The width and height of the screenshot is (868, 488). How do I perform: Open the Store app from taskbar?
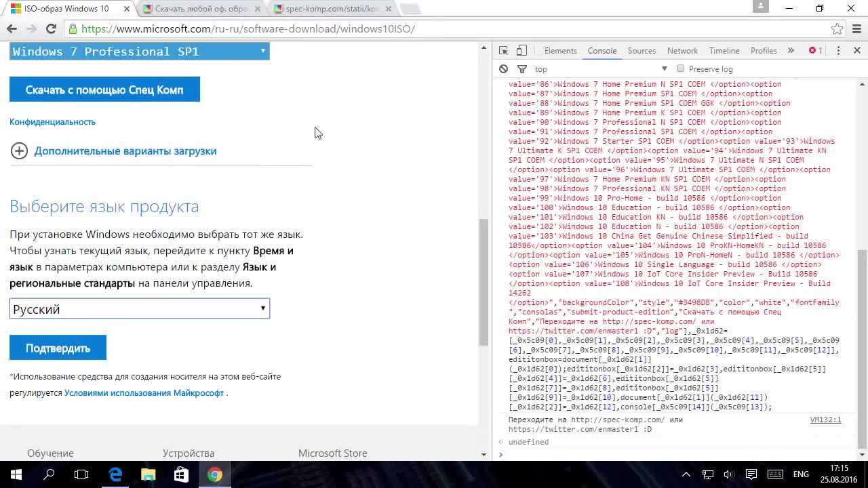point(181,474)
